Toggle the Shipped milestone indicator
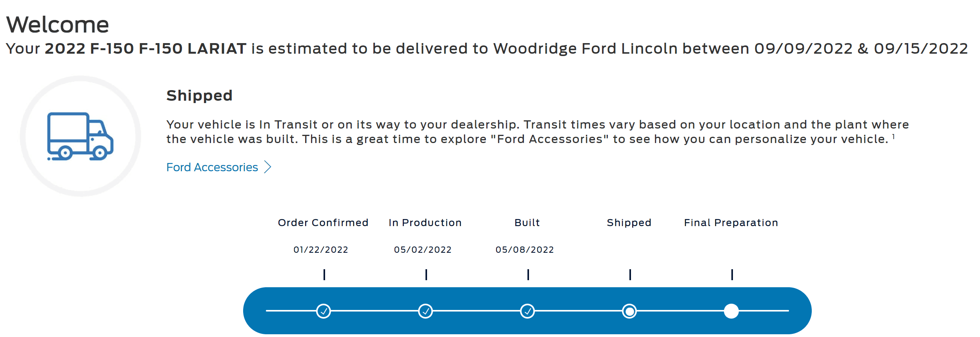 tap(629, 275)
